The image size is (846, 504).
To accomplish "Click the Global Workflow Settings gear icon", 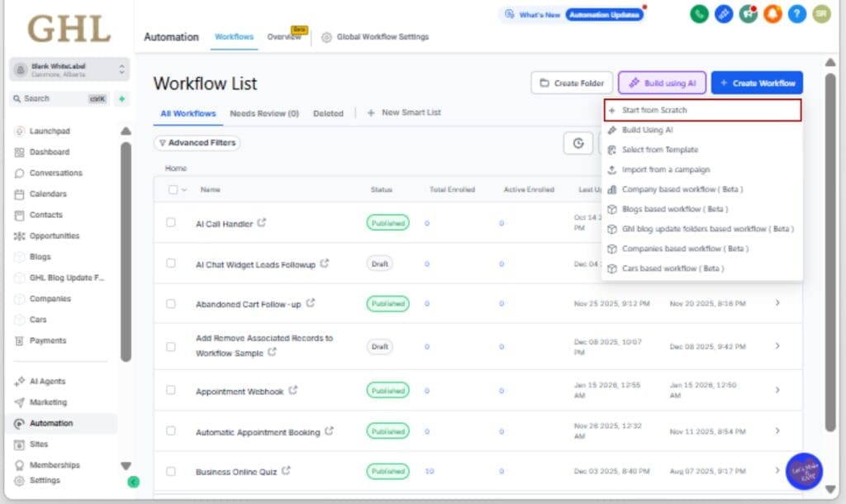I will [326, 37].
